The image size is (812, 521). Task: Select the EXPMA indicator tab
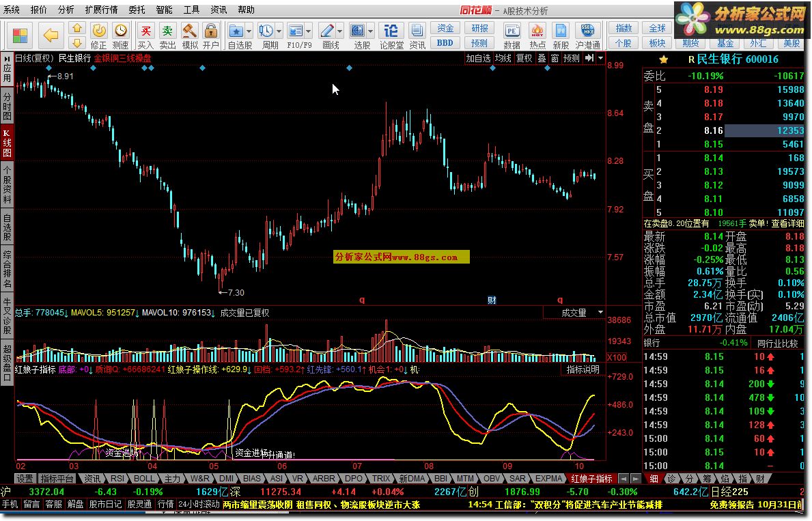(x=548, y=479)
